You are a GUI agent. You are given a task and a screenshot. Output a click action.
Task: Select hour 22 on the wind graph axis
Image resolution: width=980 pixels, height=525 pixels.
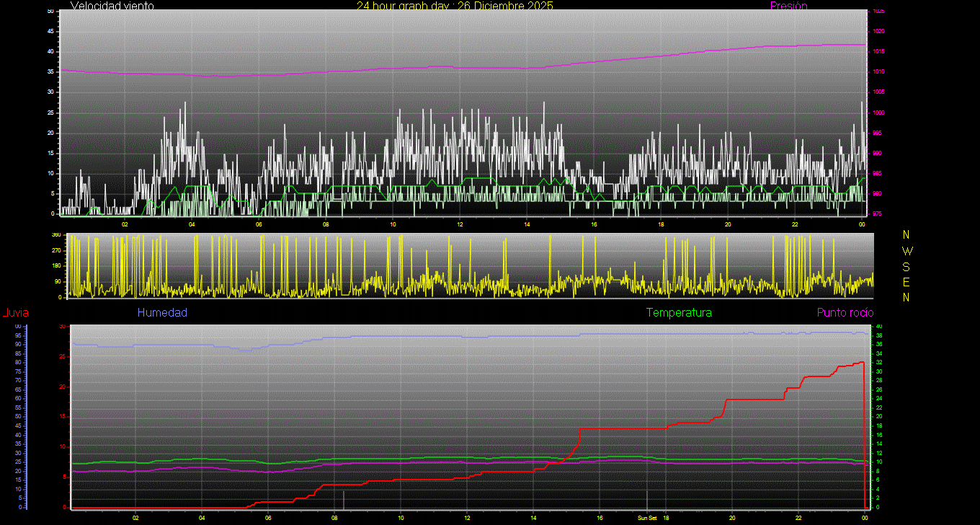(794, 224)
